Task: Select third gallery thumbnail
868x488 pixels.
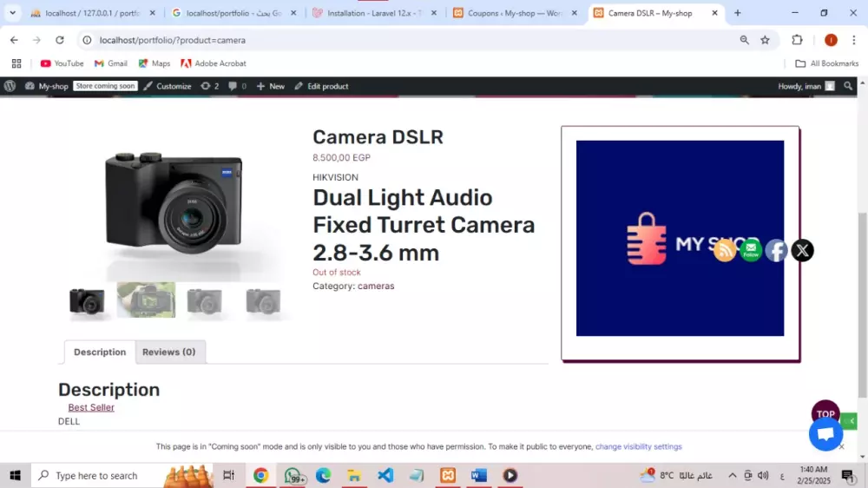Action: (x=205, y=301)
